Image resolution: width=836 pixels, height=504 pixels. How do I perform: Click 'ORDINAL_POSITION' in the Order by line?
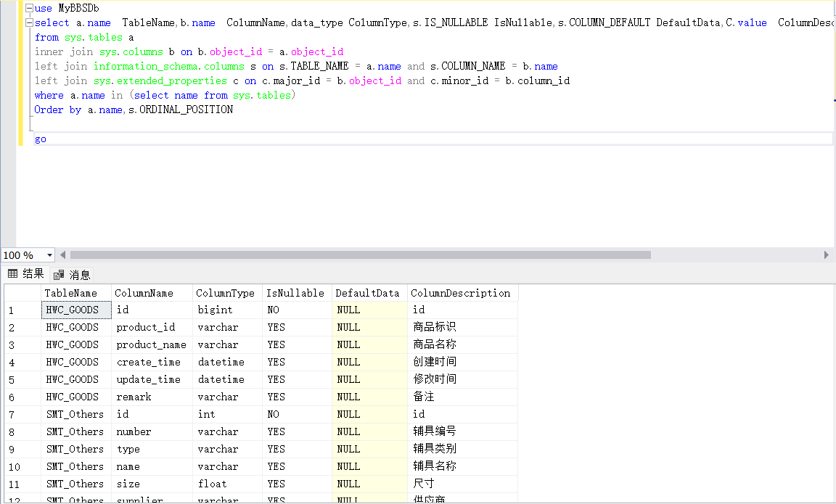click(x=186, y=110)
